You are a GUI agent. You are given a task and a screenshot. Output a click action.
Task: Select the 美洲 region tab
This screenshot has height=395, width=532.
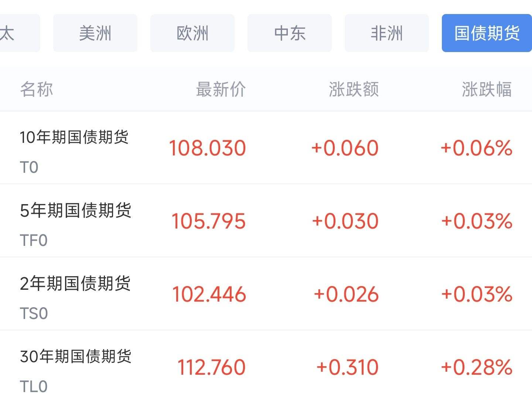(95, 33)
